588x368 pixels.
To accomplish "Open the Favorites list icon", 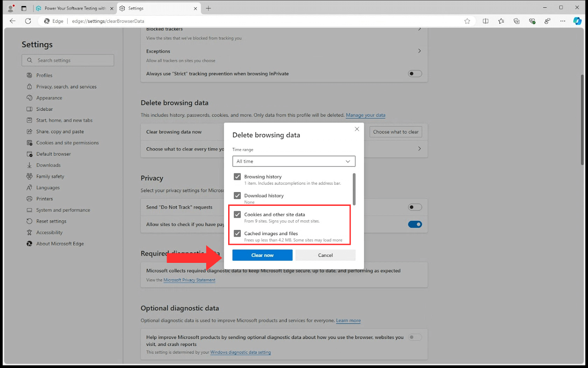I will click(501, 21).
